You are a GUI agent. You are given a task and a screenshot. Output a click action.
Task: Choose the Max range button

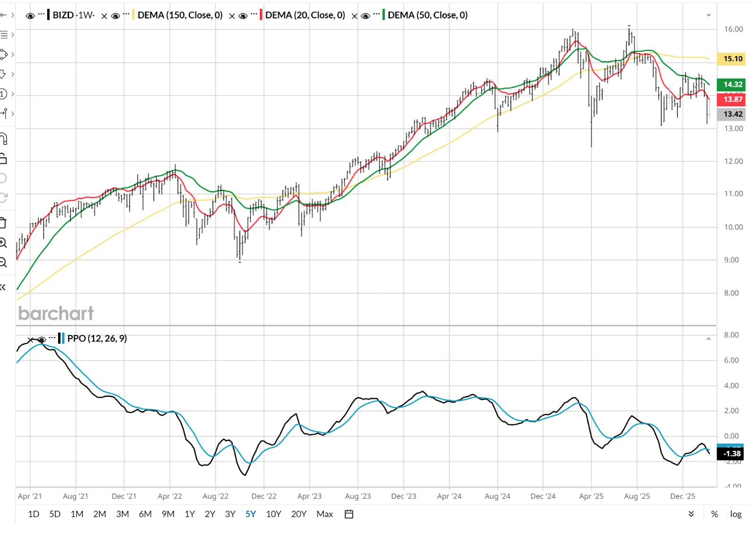(325, 514)
